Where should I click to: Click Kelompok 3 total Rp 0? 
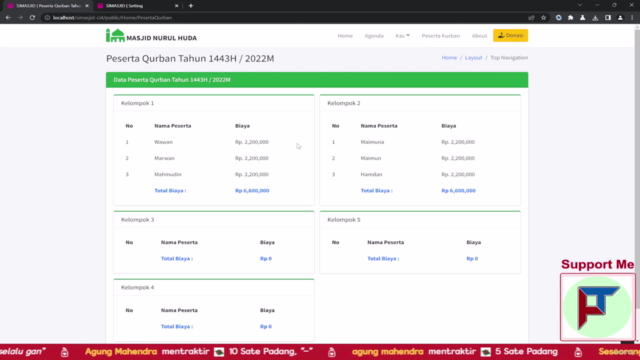click(x=266, y=258)
